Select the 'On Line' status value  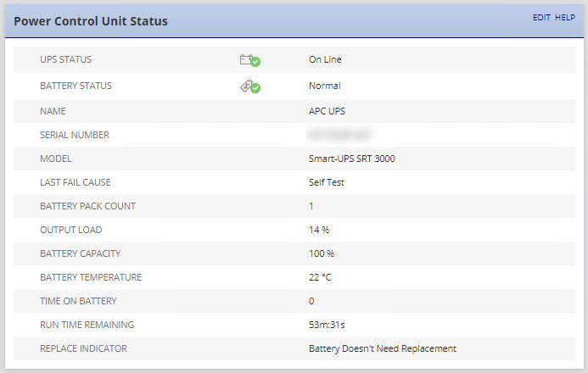[x=325, y=59]
